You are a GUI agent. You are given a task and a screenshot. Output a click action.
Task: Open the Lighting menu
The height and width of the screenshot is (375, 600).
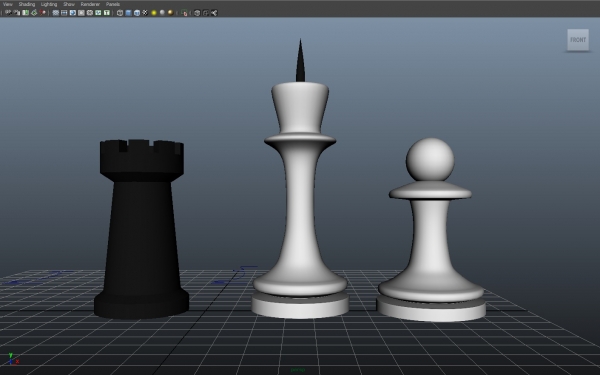(x=49, y=4)
